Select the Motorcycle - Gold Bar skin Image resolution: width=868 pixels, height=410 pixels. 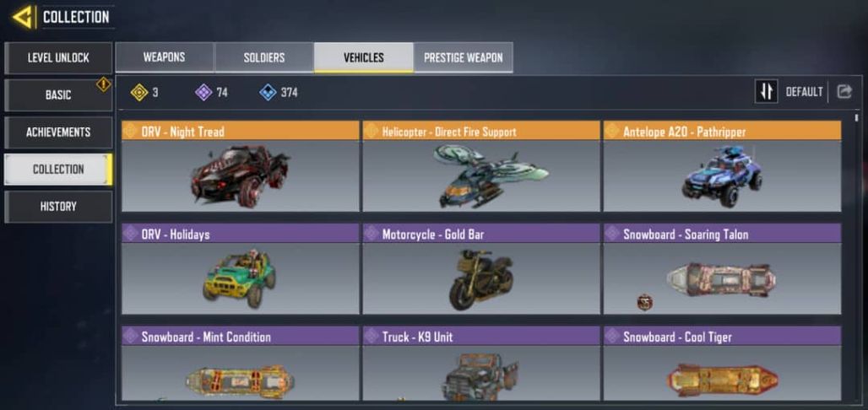point(481,269)
